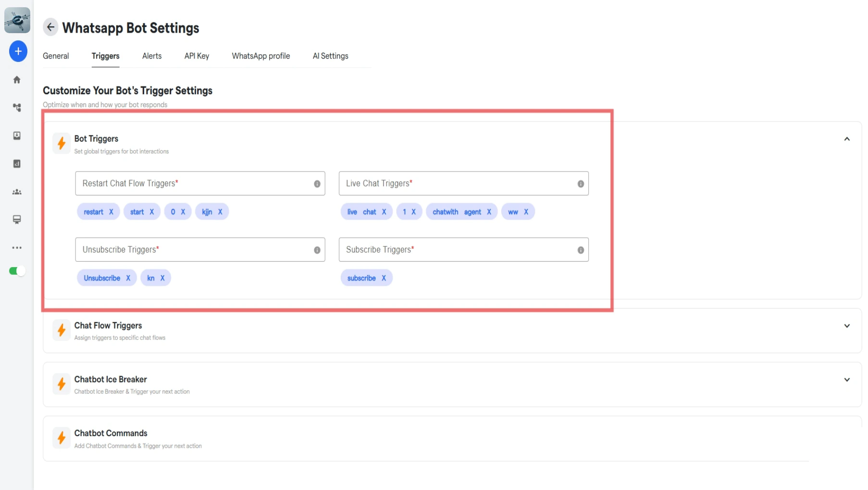Remove the 'subscribe' trigger tag
This screenshot has width=868, height=490.
point(384,278)
